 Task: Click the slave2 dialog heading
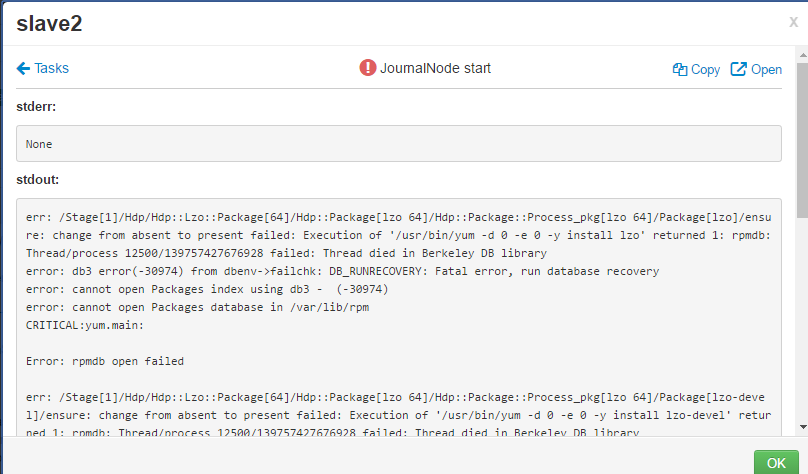(x=49, y=23)
